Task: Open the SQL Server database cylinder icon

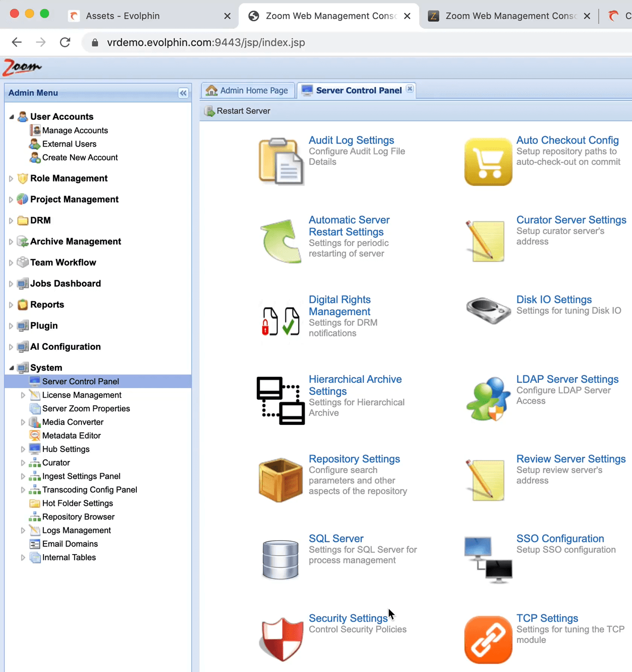Action: (280, 560)
